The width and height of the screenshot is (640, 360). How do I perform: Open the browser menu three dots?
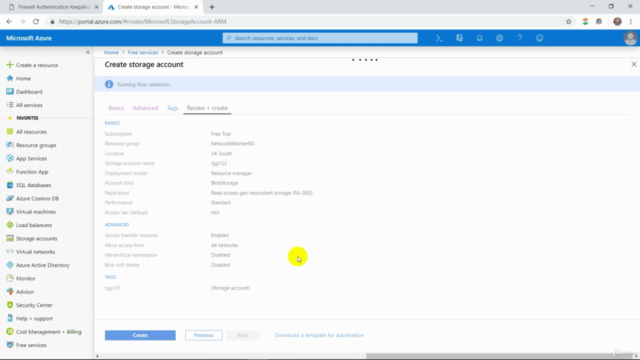tap(631, 22)
